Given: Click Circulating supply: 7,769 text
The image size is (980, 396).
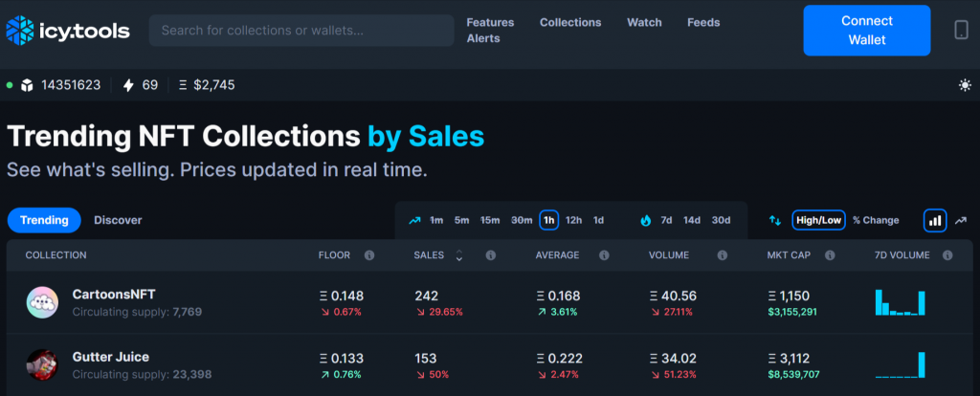Looking at the screenshot, I should point(137,311).
